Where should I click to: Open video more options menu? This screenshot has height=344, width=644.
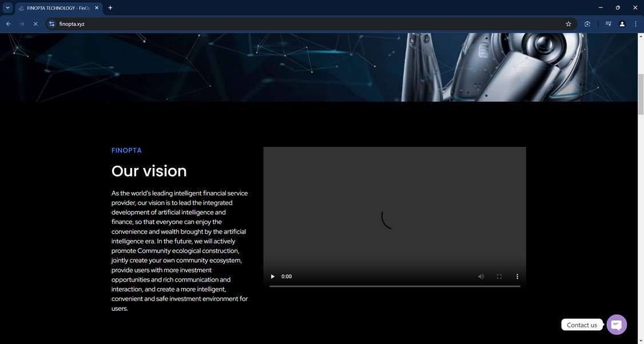517,277
